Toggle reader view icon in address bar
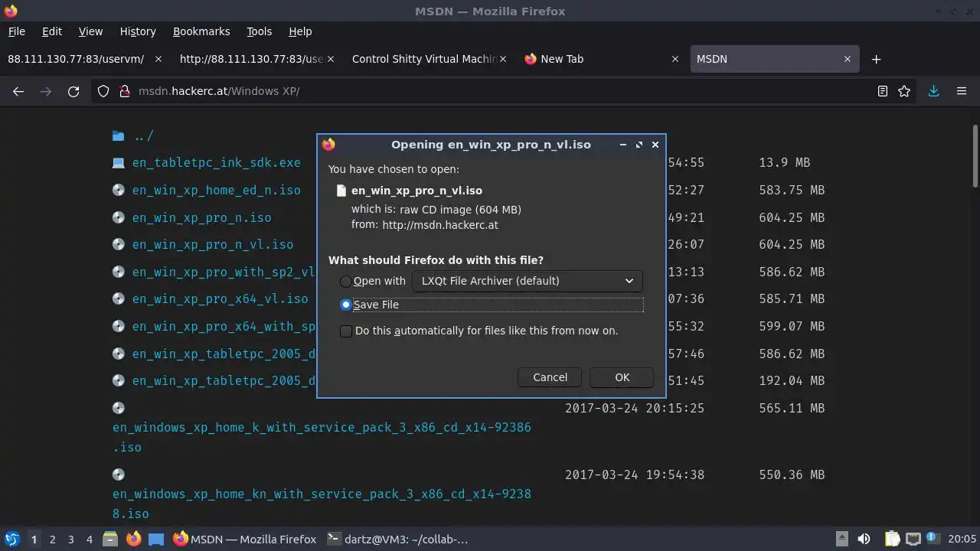The width and height of the screenshot is (980, 551). [883, 91]
